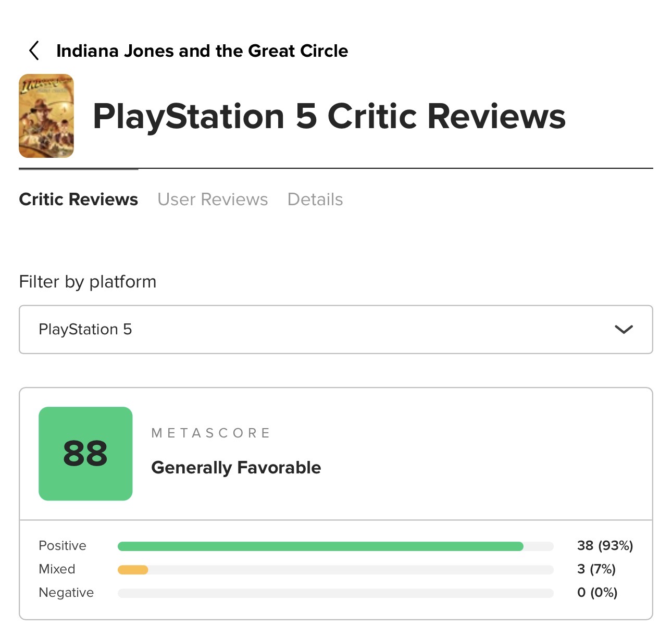Click the Negative label

(66, 593)
